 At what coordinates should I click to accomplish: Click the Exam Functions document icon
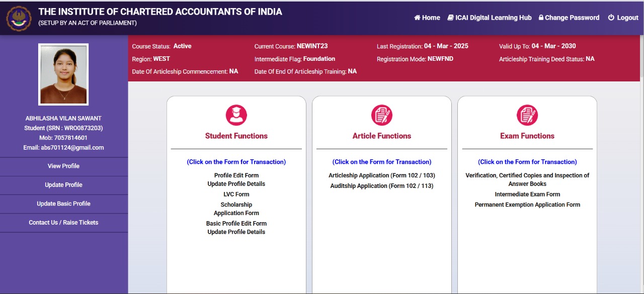527,115
